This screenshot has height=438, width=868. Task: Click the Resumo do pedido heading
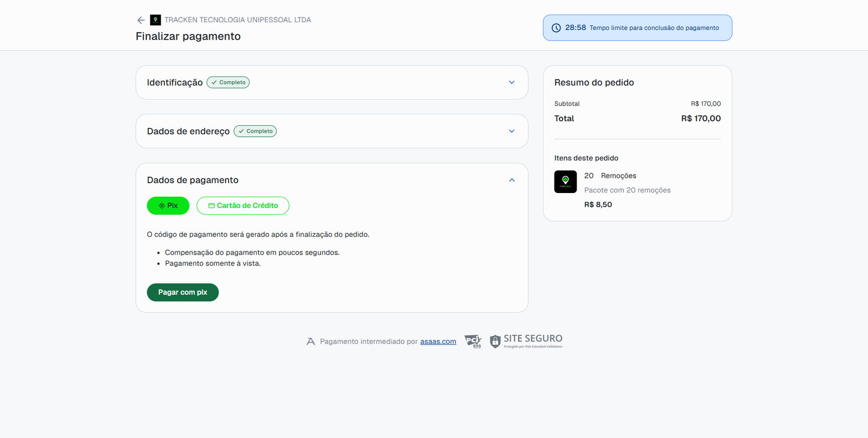(x=594, y=82)
